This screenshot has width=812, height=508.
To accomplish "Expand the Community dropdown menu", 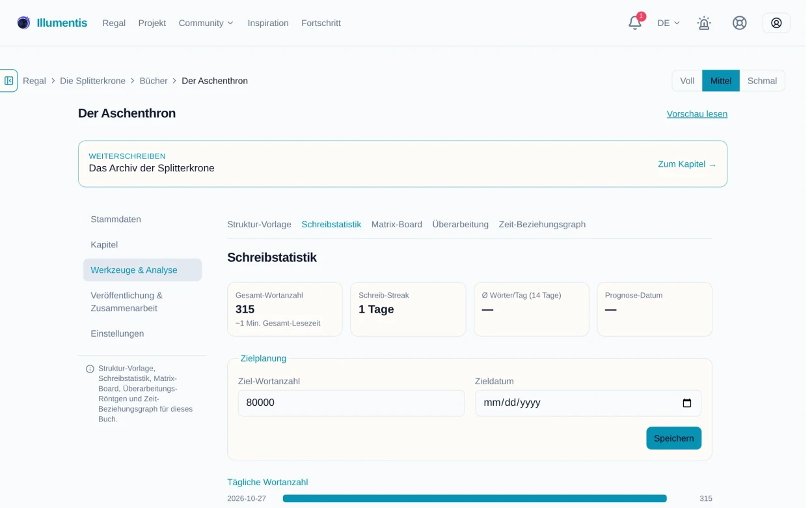I will click(206, 23).
